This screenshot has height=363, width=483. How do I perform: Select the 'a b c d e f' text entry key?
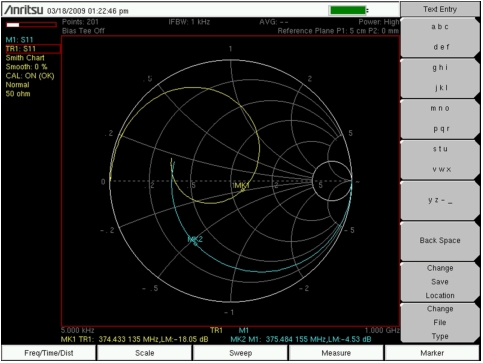pyautogui.click(x=440, y=37)
